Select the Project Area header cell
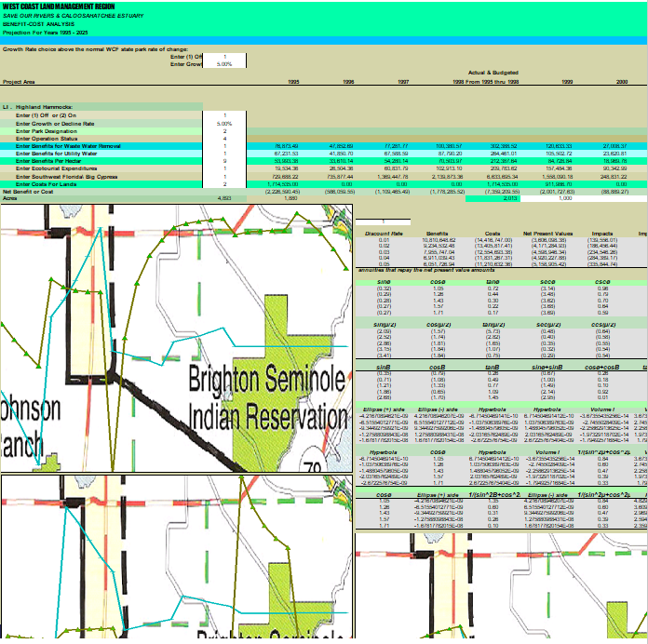Image resolution: width=648 pixels, height=644 pixels. pos(20,82)
